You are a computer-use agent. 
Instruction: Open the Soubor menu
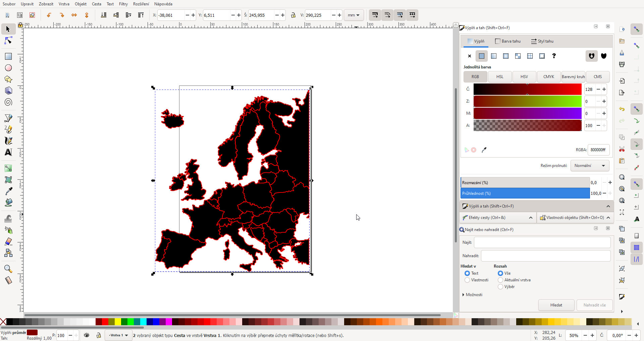click(9, 4)
